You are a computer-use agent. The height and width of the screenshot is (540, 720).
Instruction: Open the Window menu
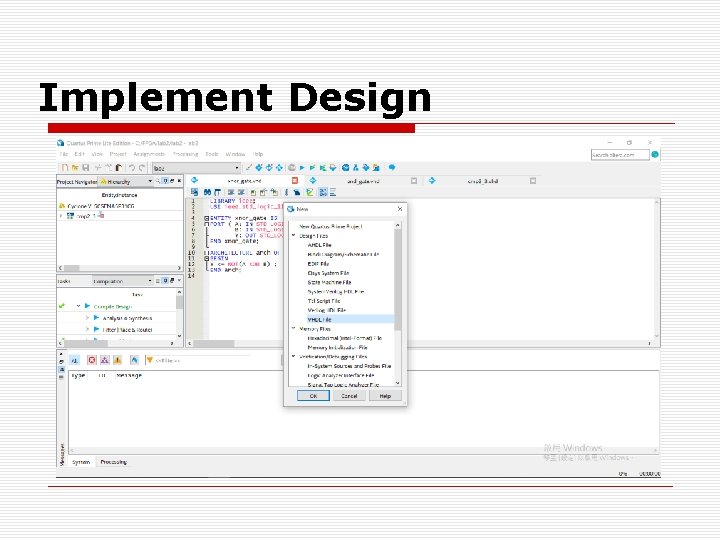coord(236,154)
